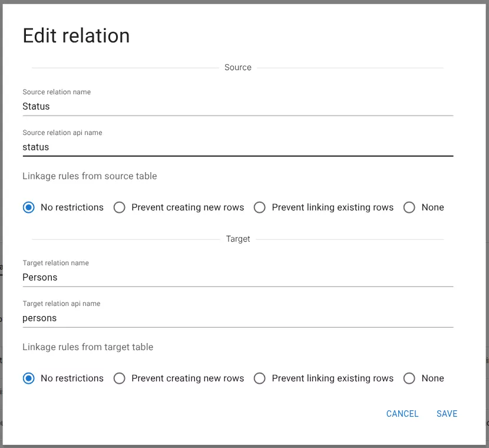
Task: Select Prevent creating new rows for source table
Action: pos(120,207)
